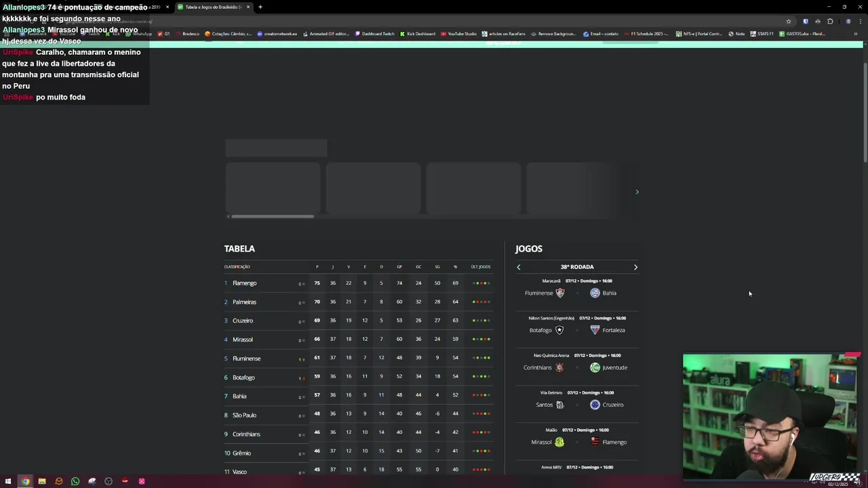Click the Cruzeiro crest in the fixtures list
This screenshot has width=868, height=488.
[x=595, y=405]
